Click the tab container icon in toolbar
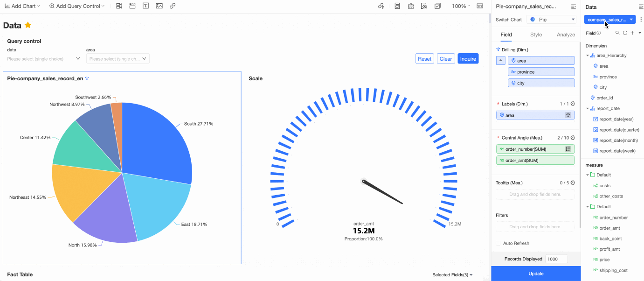The width and height of the screenshot is (644, 281). (x=132, y=6)
